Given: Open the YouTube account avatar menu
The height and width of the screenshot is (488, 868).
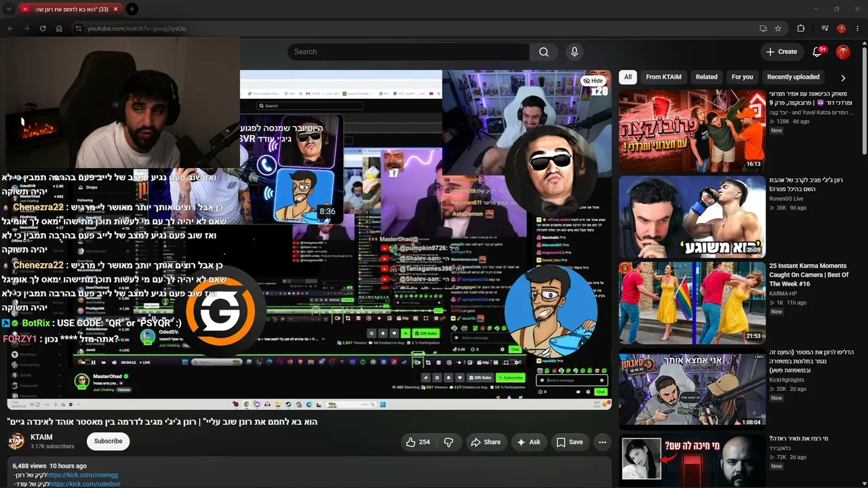Looking at the screenshot, I should (x=844, y=52).
